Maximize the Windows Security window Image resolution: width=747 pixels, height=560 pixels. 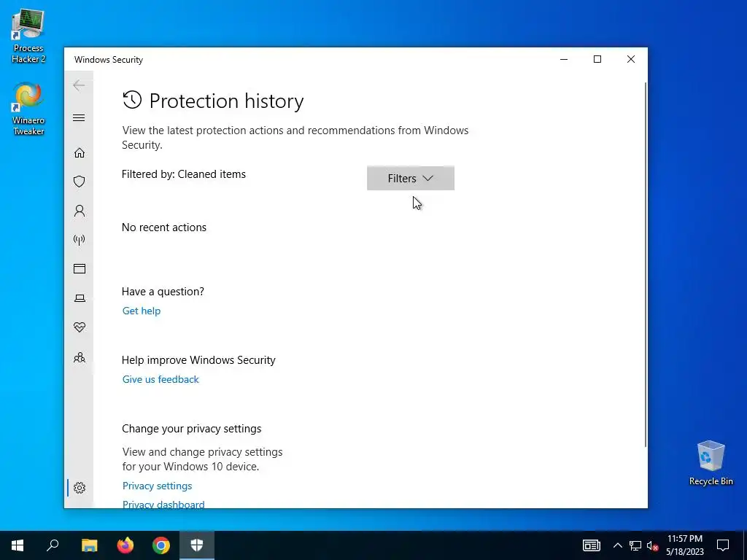click(597, 60)
